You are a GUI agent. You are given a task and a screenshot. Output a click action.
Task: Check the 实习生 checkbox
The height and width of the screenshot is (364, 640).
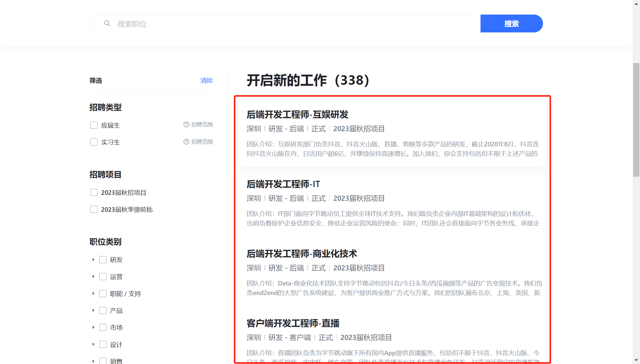click(94, 142)
